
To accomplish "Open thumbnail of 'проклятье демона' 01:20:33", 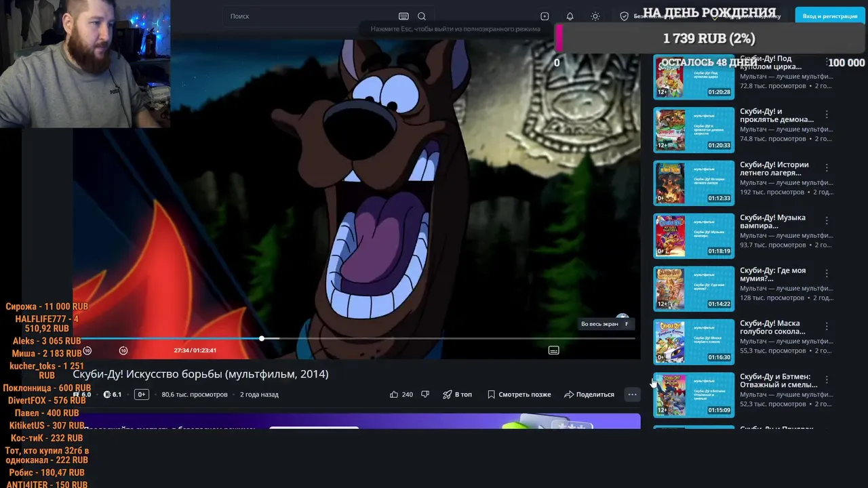I will [x=694, y=129].
